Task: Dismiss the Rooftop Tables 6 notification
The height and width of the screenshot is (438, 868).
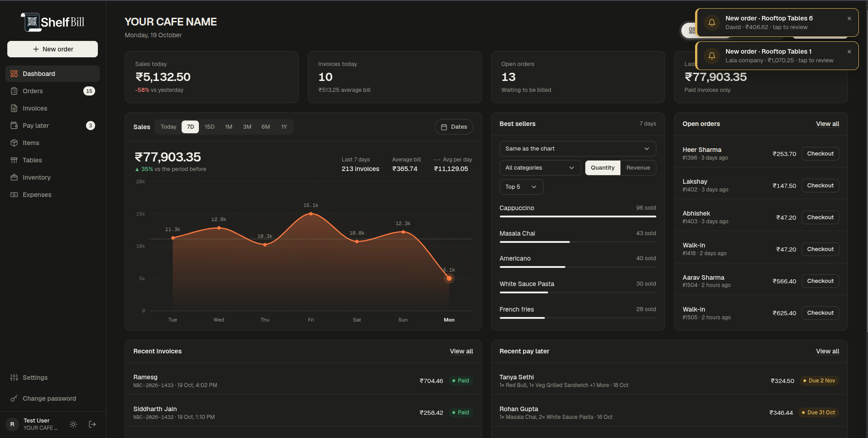Action: [x=849, y=19]
